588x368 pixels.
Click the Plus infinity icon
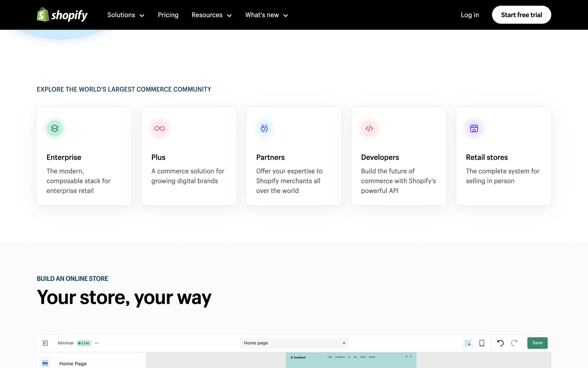click(x=160, y=128)
